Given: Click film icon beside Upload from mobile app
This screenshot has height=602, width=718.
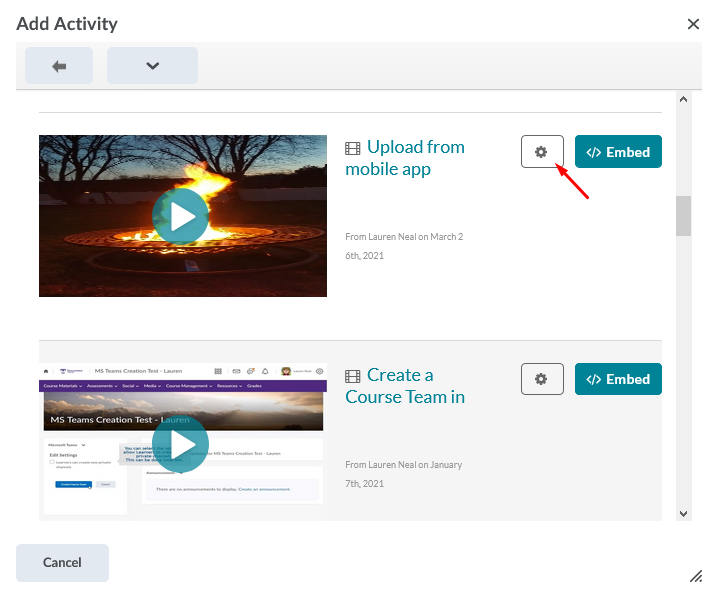Looking at the screenshot, I should tap(352, 148).
